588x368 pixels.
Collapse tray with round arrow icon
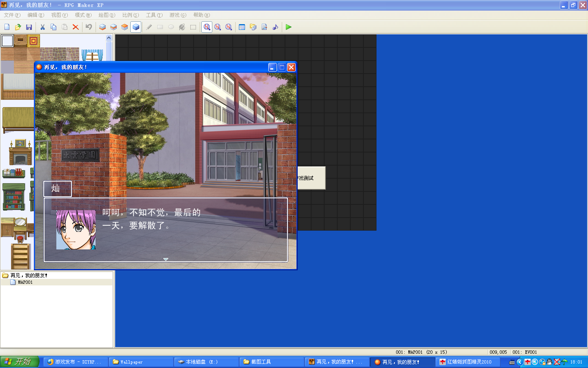pos(520,362)
